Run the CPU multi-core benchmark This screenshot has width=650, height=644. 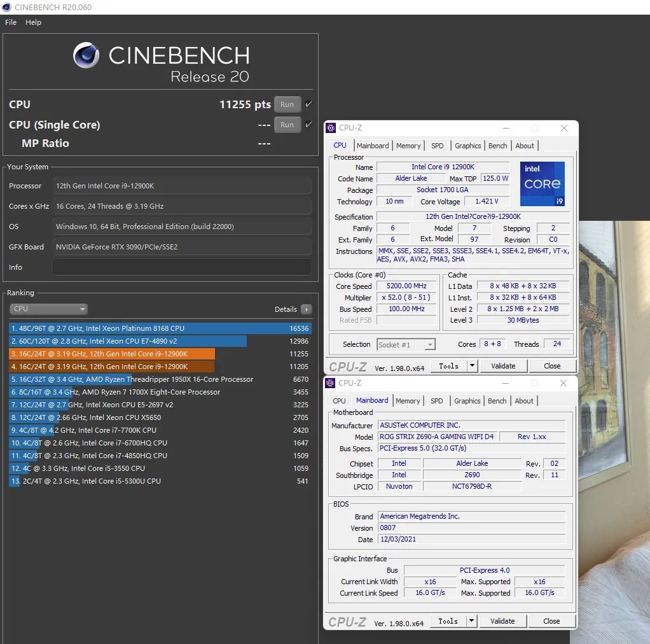pyautogui.click(x=287, y=104)
